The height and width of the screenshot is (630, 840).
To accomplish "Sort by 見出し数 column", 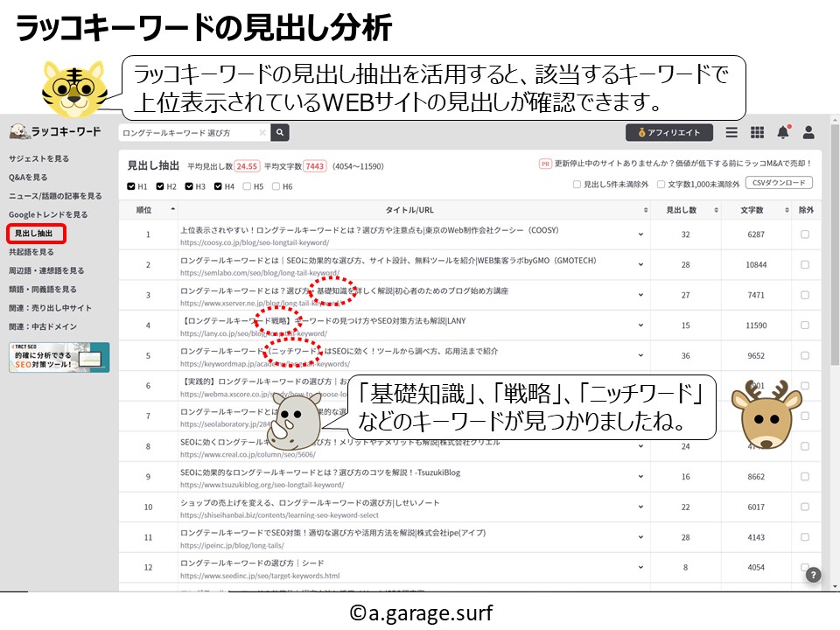I will coord(686,210).
